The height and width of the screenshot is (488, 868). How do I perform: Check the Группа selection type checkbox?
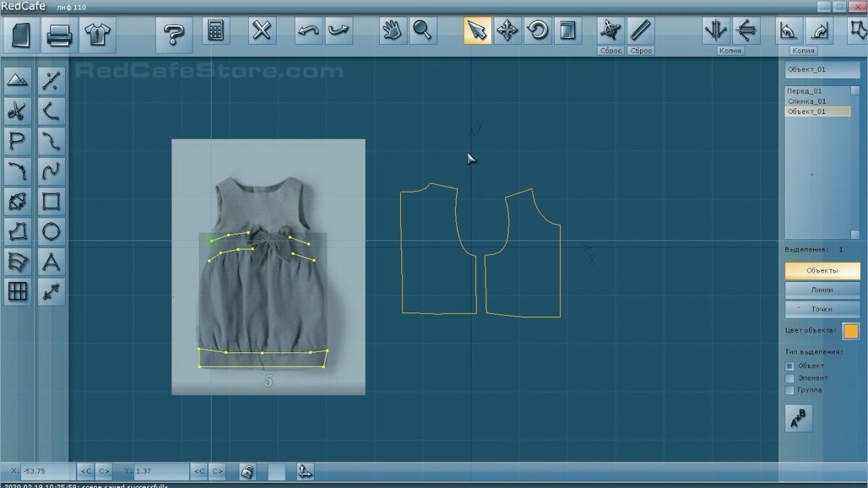pos(790,390)
